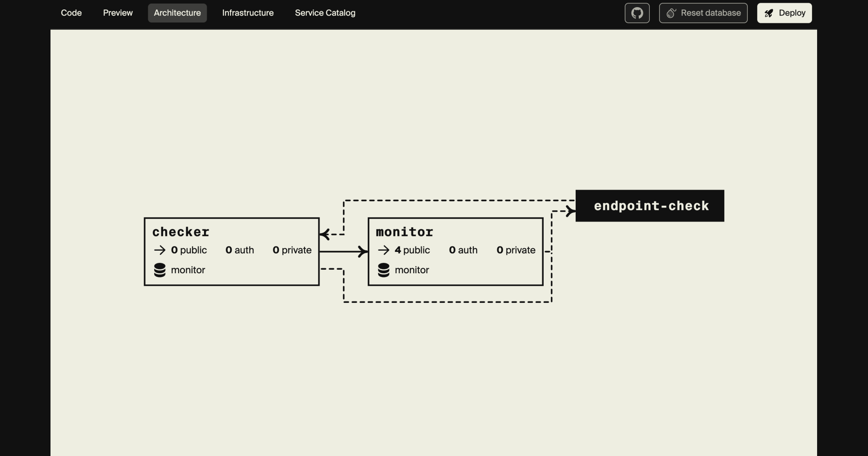Click the database icon in checker box
This screenshot has width=868, height=456.
[x=160, y=270]
